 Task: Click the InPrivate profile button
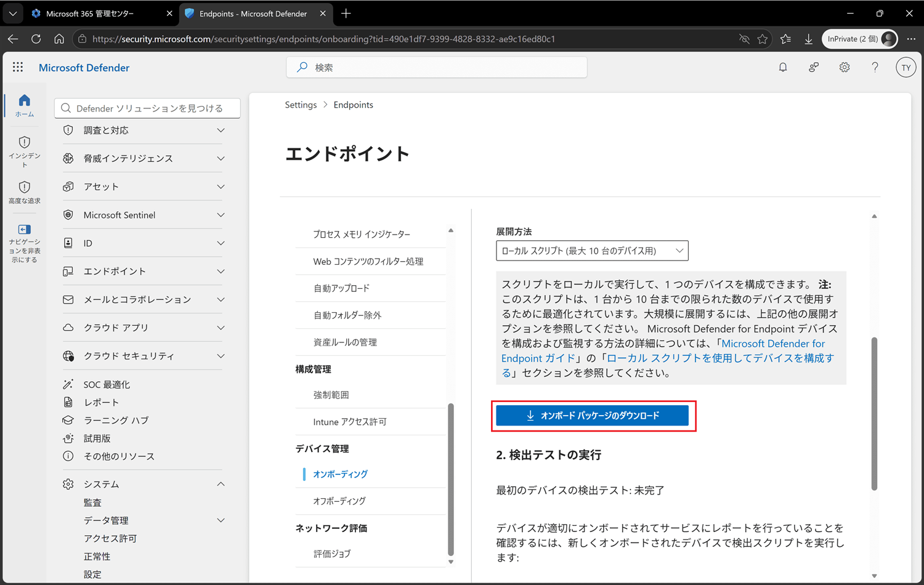click(860, 39)
